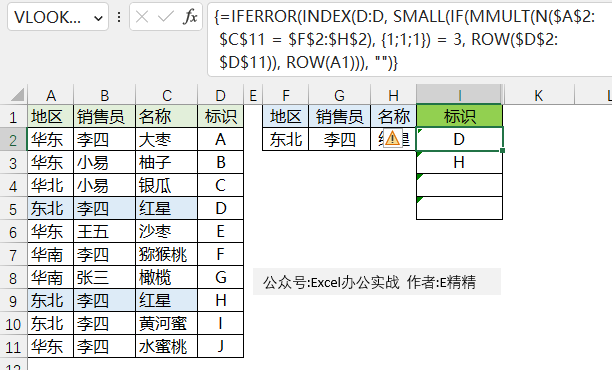Viewport: 612px width, 370px height.
Task: Open the insert function fx icon
Action: tap(190, 17)
